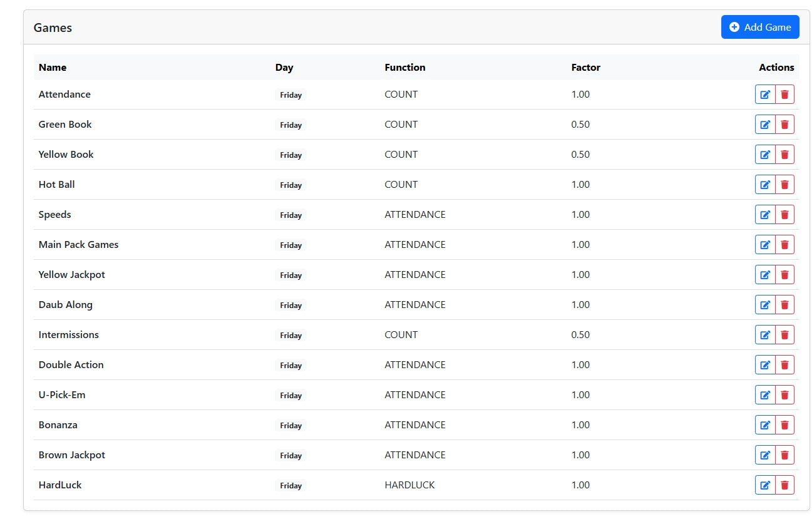Delete the HardLuck game

(x=784, y=485)
